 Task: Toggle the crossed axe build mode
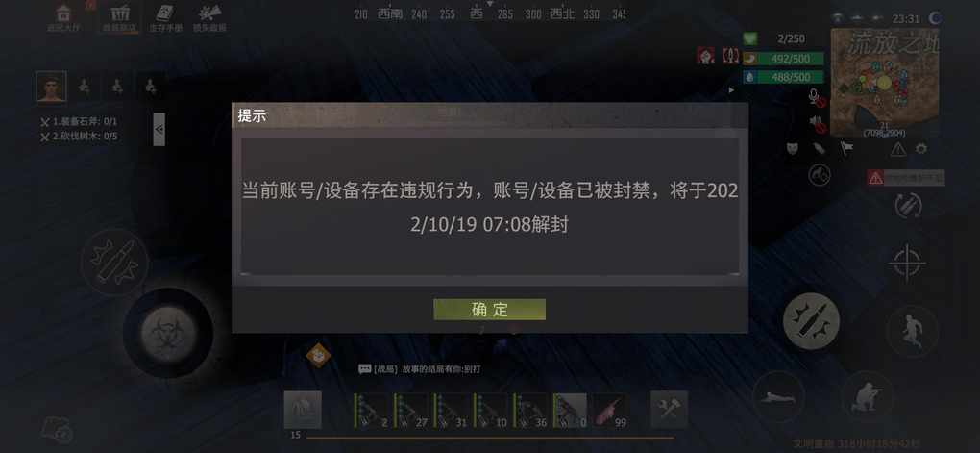(x=670, y=409)
